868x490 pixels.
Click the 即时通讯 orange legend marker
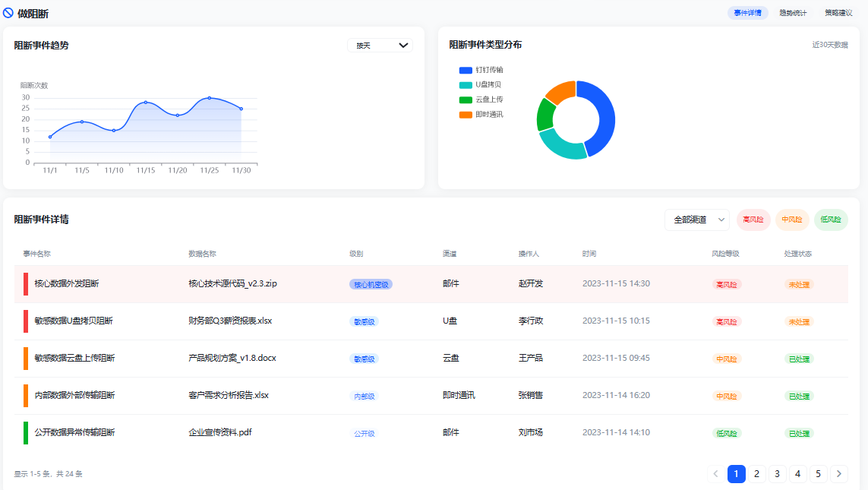coord(464,114)
